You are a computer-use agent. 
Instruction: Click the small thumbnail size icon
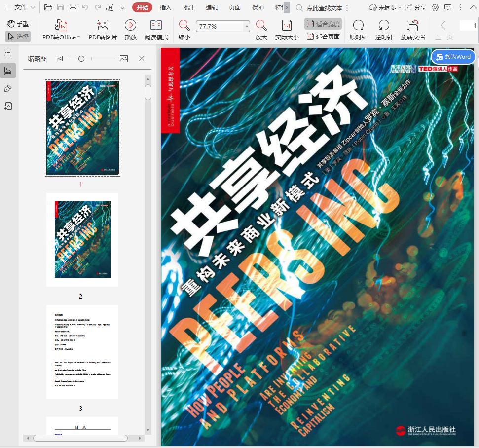(60, 58)
